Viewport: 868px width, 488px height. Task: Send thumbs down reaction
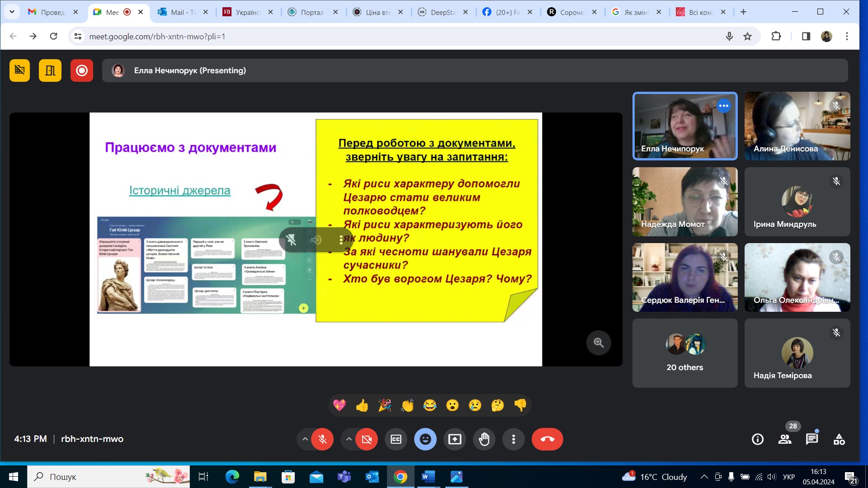coord(520,405)
